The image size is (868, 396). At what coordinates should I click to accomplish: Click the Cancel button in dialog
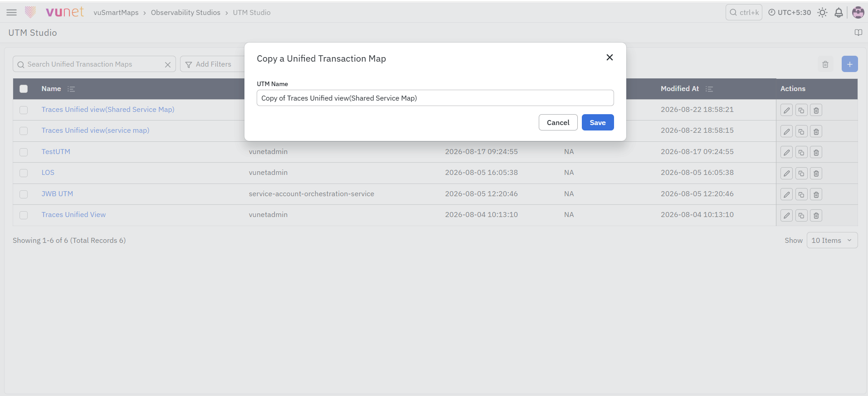558,122
